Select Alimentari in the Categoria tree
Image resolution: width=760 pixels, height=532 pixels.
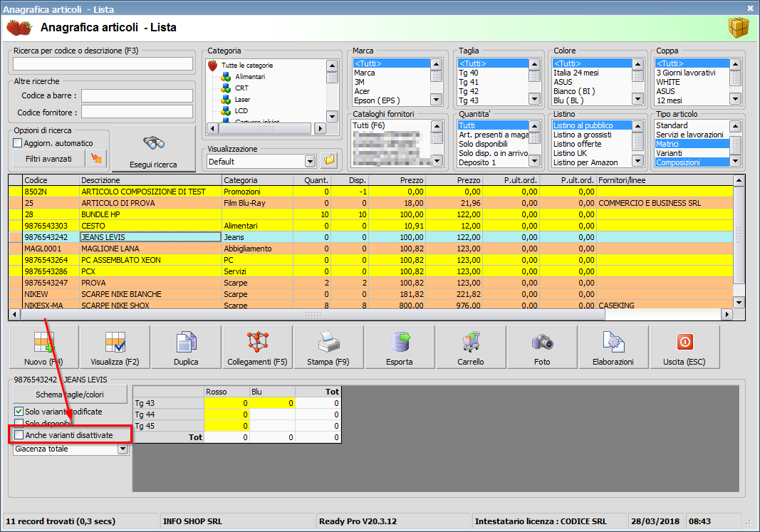point(249,77)
